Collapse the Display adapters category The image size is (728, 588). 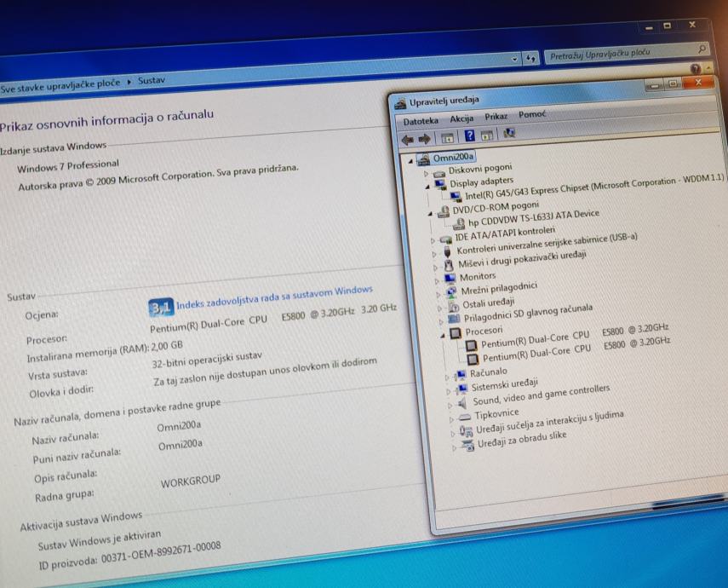(427, 187)
